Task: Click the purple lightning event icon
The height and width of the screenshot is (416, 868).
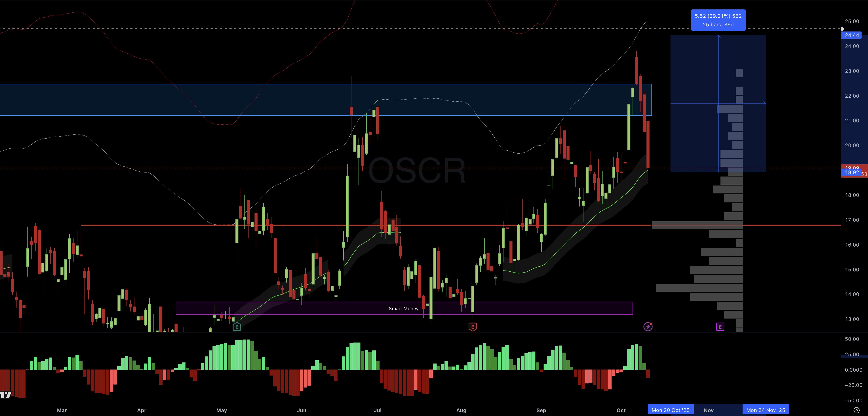Action: tap(648, 326)
